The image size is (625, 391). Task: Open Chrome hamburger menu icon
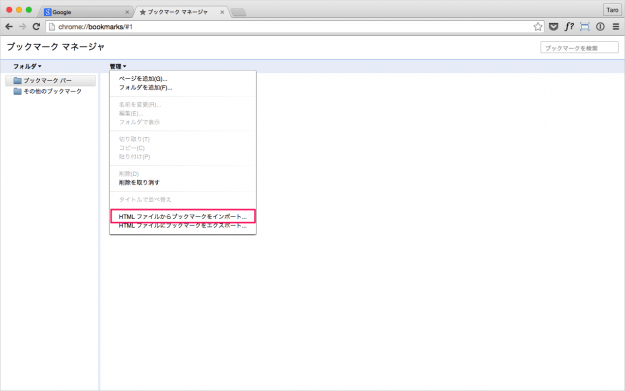pos(616,27)
